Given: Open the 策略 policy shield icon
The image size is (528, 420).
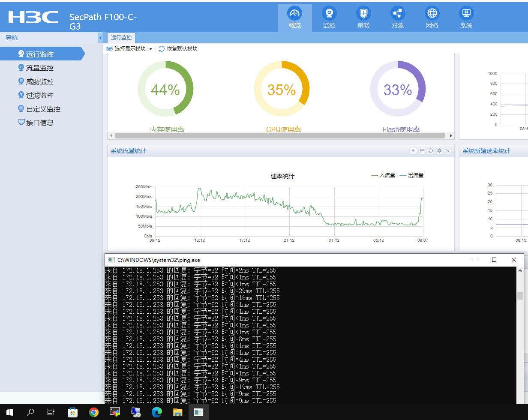Looking at the screenshot, I should pos(363,18).
